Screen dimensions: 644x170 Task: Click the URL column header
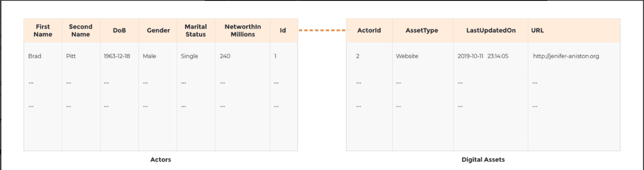point(537,30)
